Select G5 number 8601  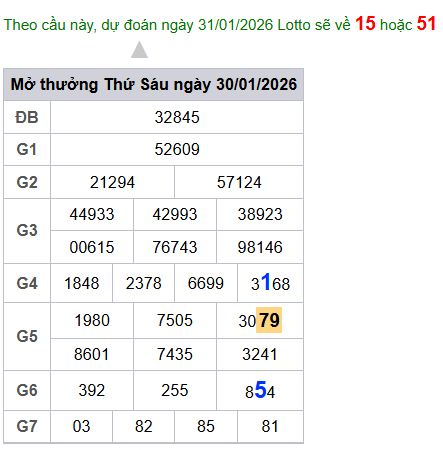pos(92,354)
